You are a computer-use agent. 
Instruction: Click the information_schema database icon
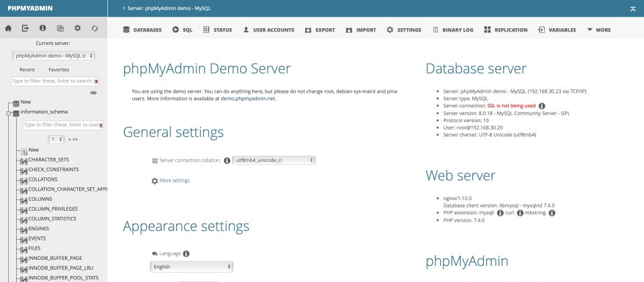16,113
